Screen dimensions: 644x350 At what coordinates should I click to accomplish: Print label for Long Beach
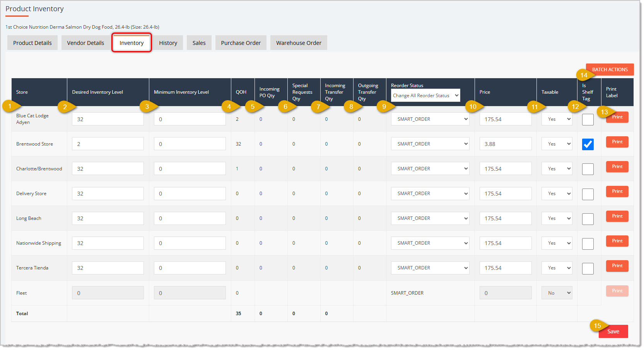pyautogui.click(x=617, y=216)
